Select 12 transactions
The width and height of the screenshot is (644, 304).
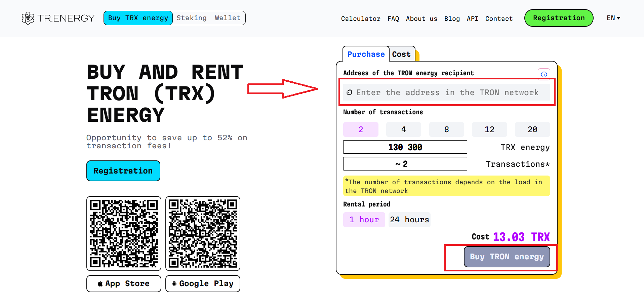[x=489, y=129]
